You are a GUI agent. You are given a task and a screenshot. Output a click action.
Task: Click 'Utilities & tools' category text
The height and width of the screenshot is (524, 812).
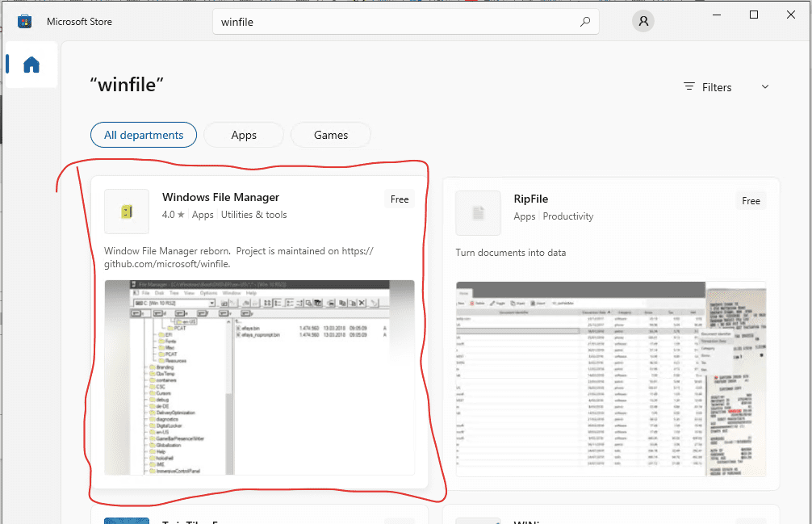click(x=253, y=215)
